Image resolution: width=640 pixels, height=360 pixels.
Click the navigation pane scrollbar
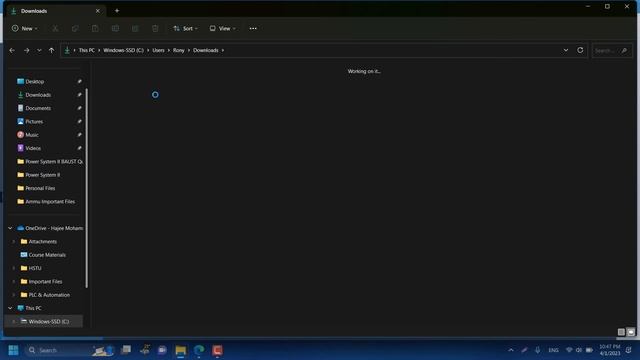click(x=87, y=188)
